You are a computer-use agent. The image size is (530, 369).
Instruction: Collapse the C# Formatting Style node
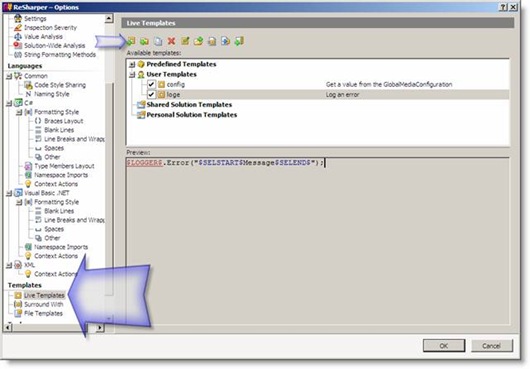pos(19,112)
